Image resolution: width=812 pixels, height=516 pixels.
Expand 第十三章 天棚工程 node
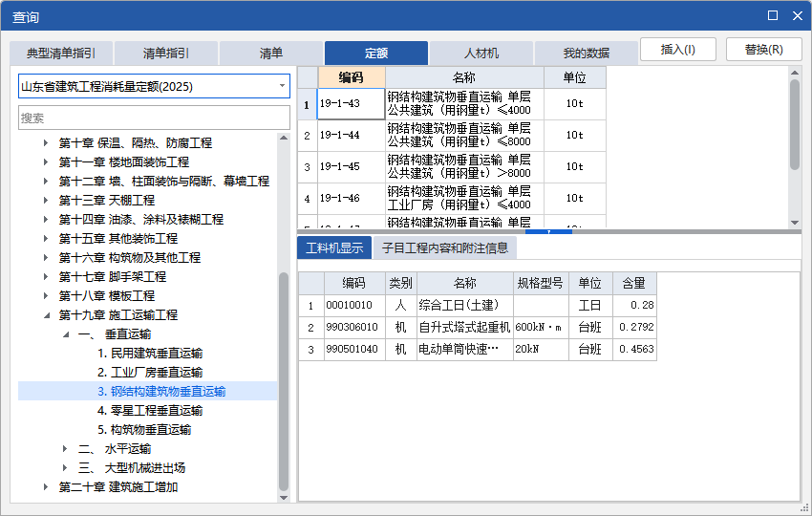[x=46, y=200]
